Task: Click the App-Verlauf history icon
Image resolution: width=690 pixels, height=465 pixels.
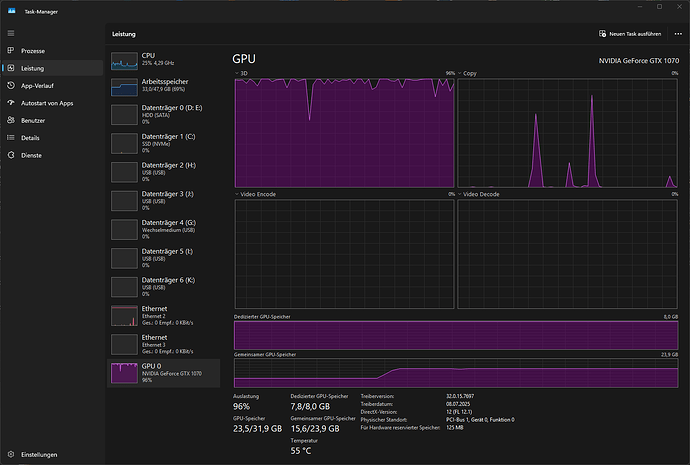Action: [x=11, y=85]
